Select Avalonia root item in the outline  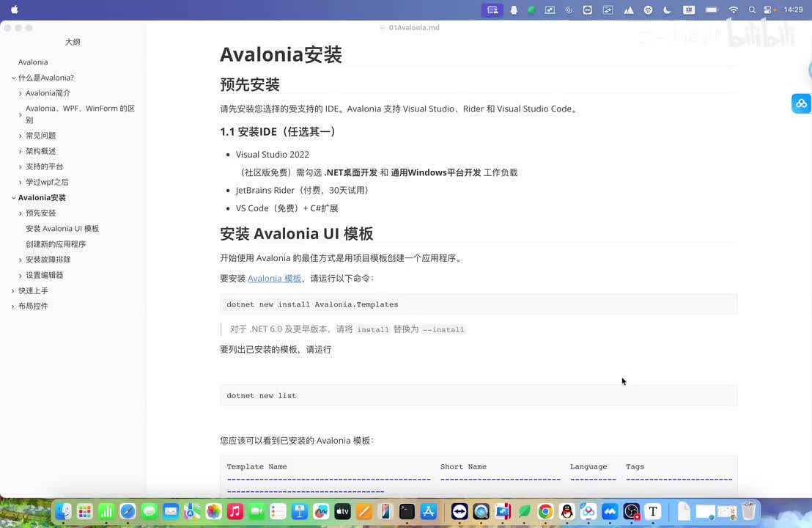point(33,62)
